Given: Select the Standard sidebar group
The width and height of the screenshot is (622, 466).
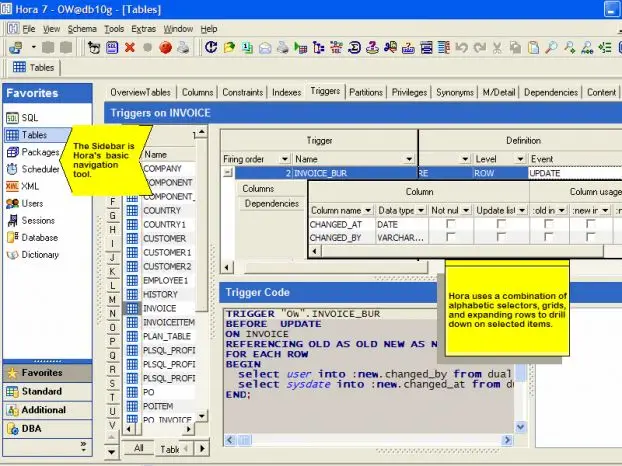Looking at the screenshot, I should [47, 391].
